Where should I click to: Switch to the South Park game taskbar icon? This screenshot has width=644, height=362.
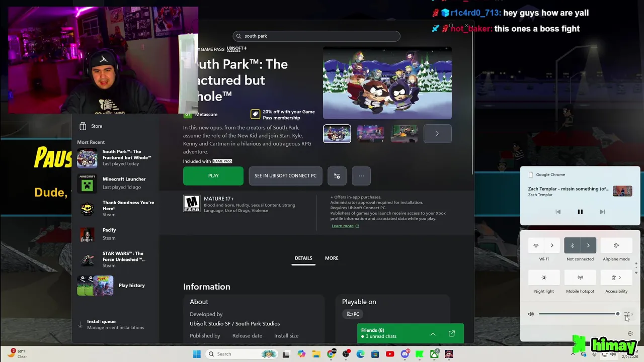[449, 354]
